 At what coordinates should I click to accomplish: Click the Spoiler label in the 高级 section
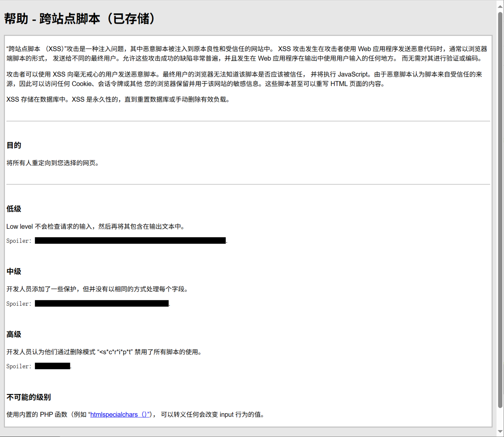19,366
